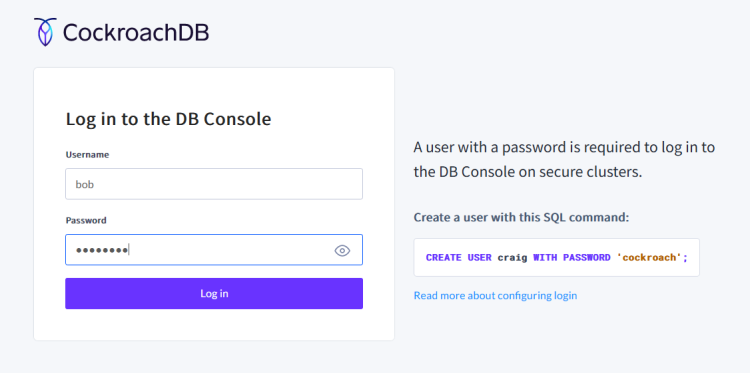750x373 pixels.
Task: Show password with the eye icon
Action: tap(342, 250)
